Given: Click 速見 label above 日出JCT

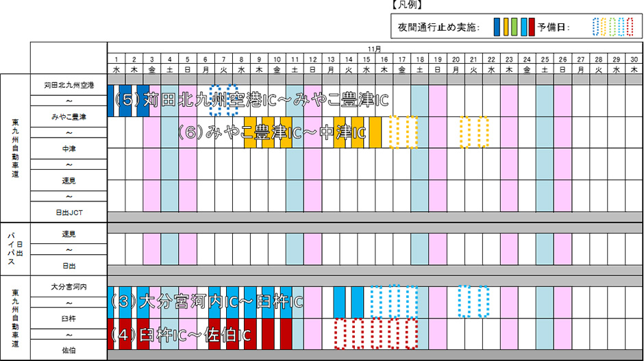Looking at the screenshot, I should tap(69, 181).
